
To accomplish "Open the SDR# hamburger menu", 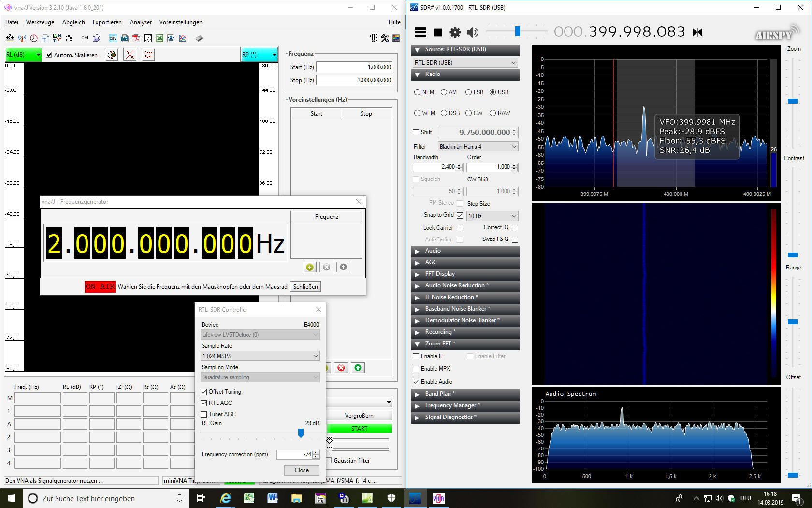I will [420, 32].
